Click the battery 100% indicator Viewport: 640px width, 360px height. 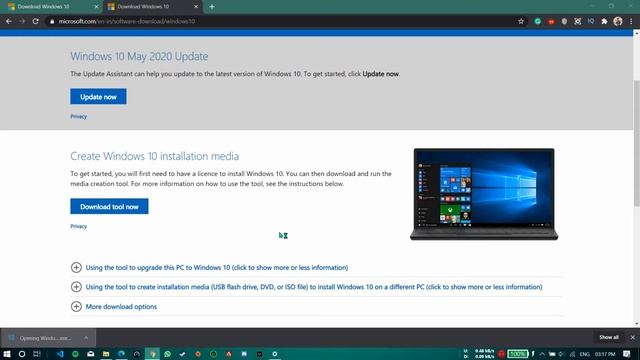518,354
